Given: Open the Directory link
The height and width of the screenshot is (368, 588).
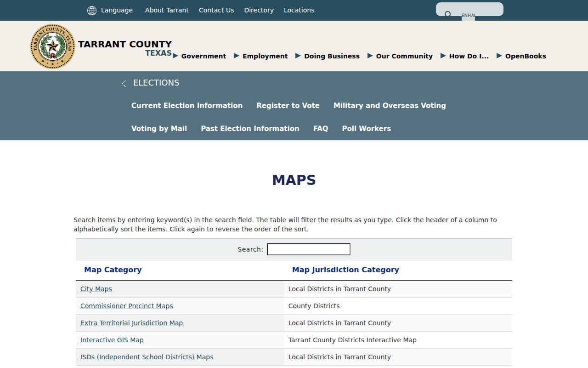Looking at the screenshot, I should tap(259, 10).
